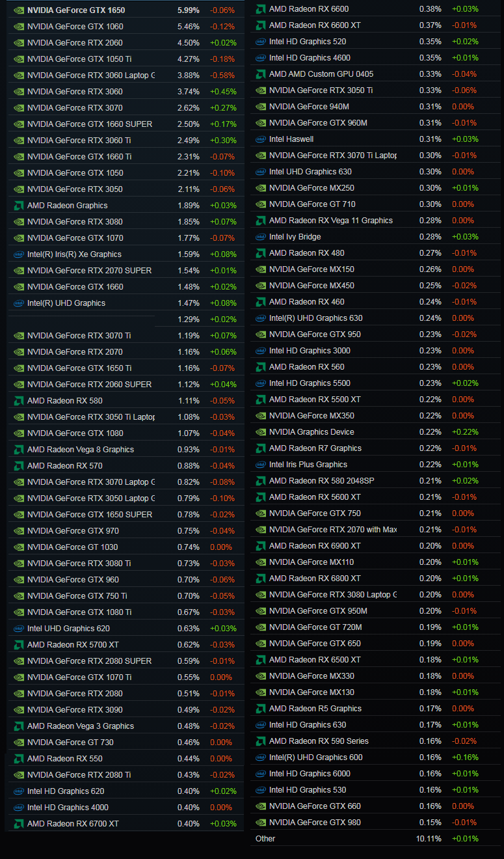Image resolution: width=504 pixels, height=859 pixels.
Task: Select NVIDIA logo on the GTX 1660 SUPER row
Action: tap(19, 124)
